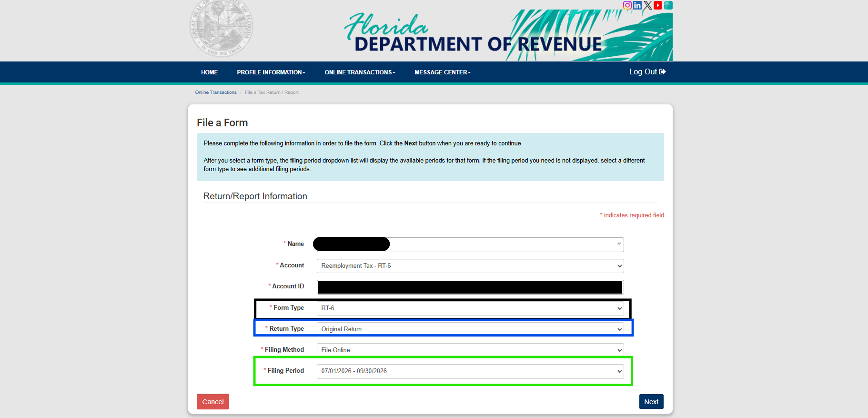Open the MESSAGE CENTER menu
Viewport: 868px width, 418px height.
click(443, 72)
